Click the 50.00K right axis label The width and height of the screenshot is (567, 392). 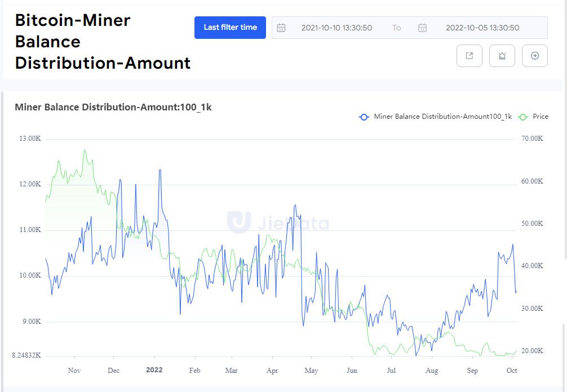(x=532, y=223)
